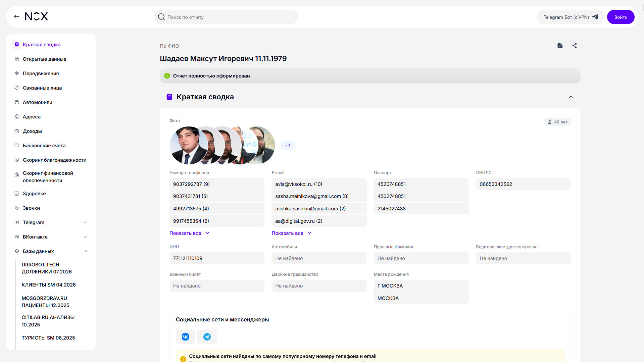
Task: Click the Поиск по отчету search field
Action: point(226,17)
